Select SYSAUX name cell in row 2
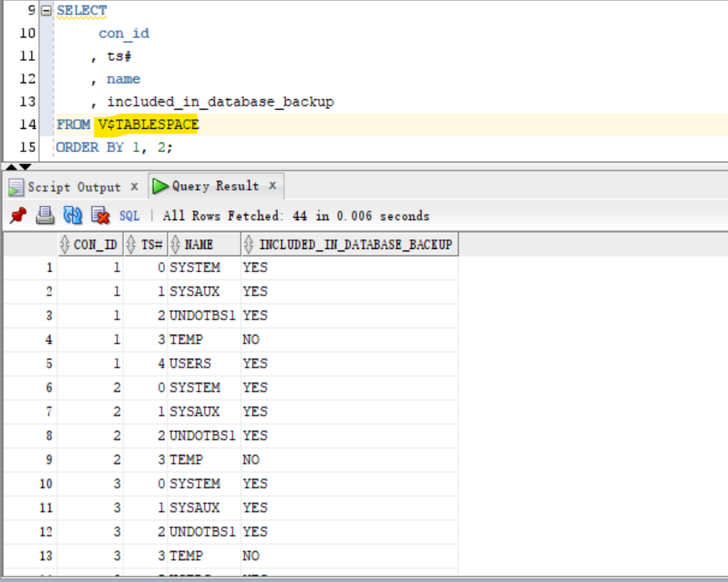 click(204, 291)
